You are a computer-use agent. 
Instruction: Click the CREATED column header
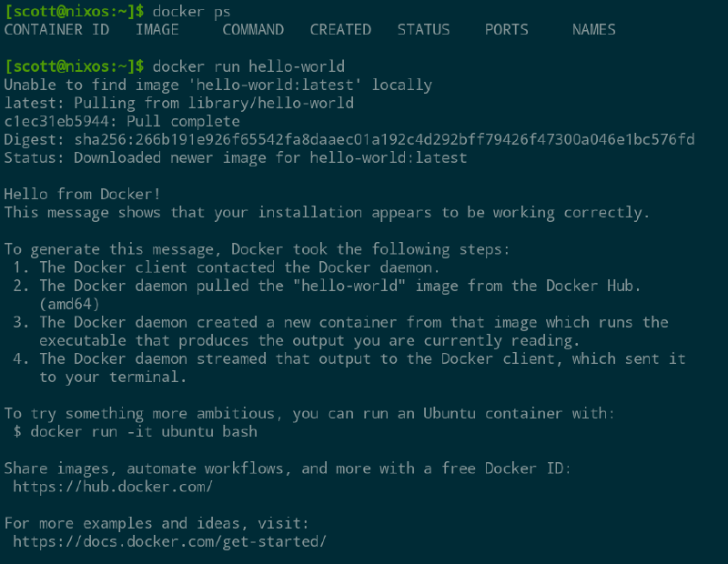coord(340,30)
